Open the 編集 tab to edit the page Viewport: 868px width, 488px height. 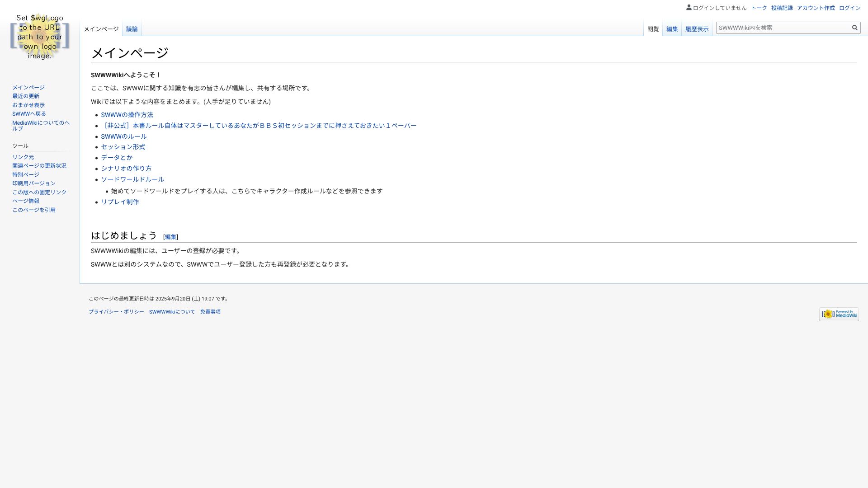coord(672,28)
